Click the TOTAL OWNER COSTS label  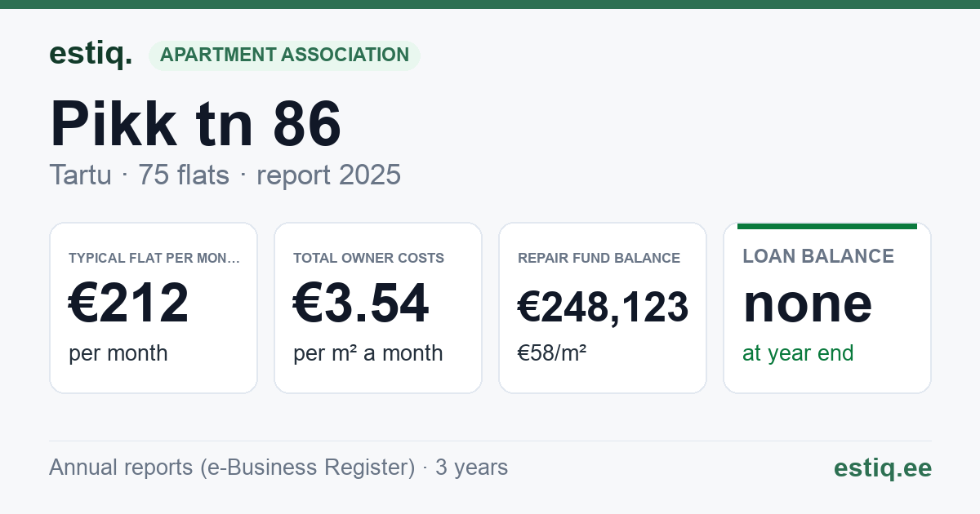pyautogui.click(x=369, y=258)
